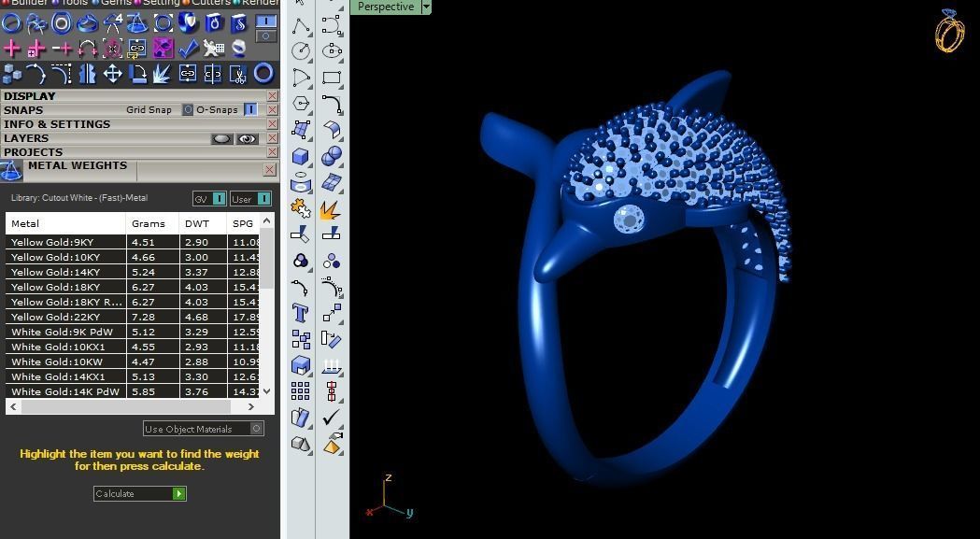This screenshot has height=539, width=980.
Task: Select the Polygon hexagon tool
Action: (x=301, y=104)
